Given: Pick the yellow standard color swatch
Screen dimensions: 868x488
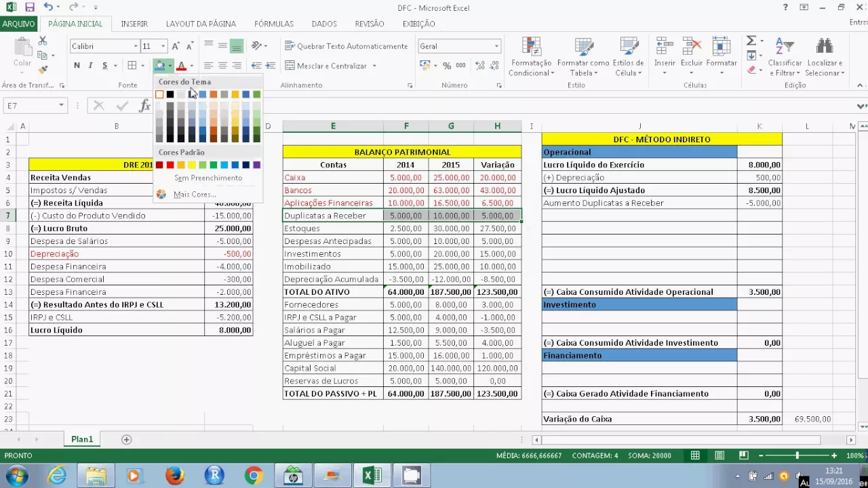Looking at the screenshot, I should point(192,165).
